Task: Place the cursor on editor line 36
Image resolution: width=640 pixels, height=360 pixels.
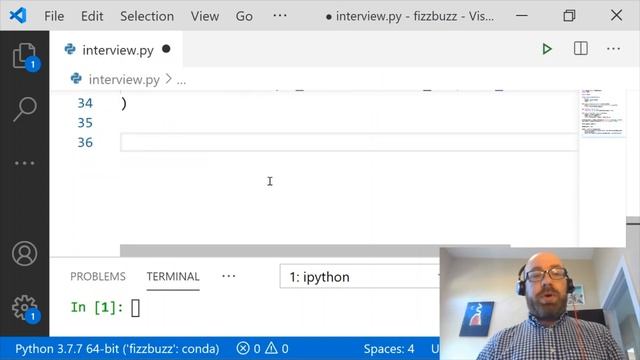Action: 349,142
